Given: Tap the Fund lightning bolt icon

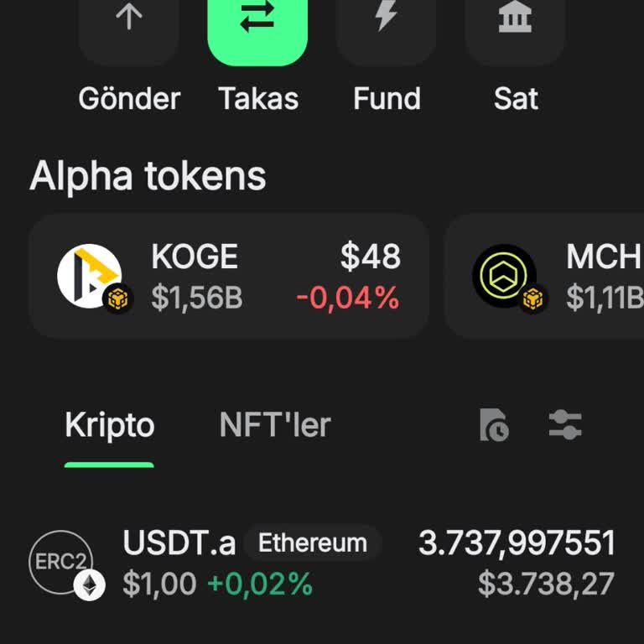Looking at the screenshot, I should [386, 18].
